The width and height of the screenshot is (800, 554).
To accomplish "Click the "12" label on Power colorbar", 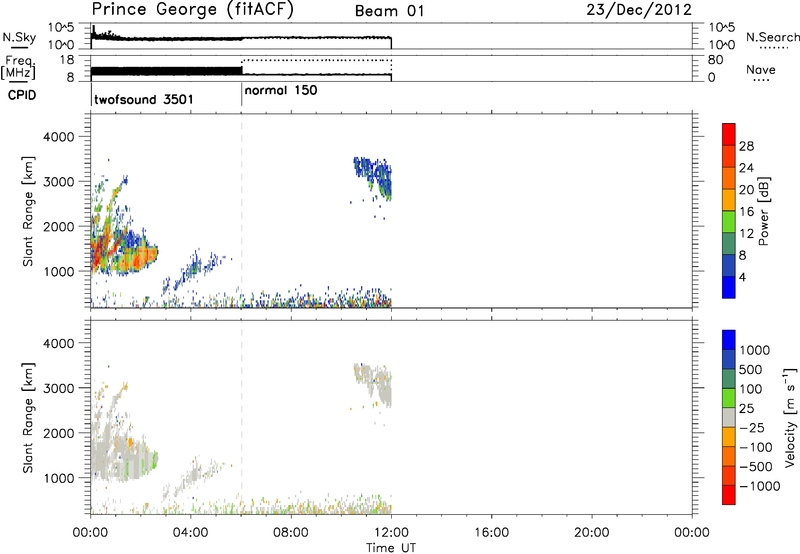I will (x=746, y=234).
